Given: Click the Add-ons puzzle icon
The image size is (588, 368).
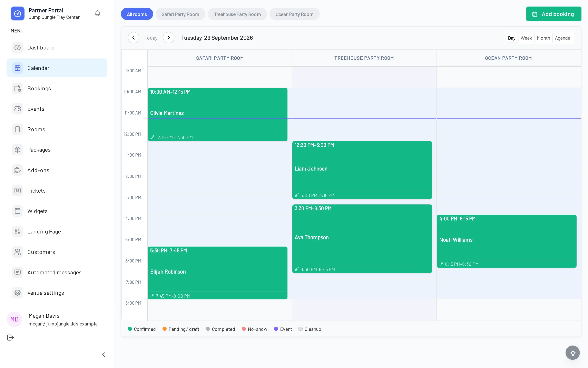Looking at the screenshot, I should click(x=18, y=170).
